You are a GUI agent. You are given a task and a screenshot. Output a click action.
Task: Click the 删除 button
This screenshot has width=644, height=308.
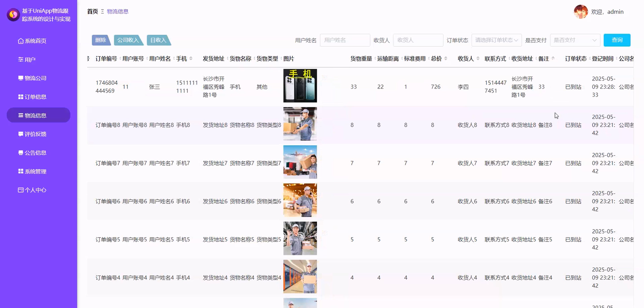[x=101, y=40]
